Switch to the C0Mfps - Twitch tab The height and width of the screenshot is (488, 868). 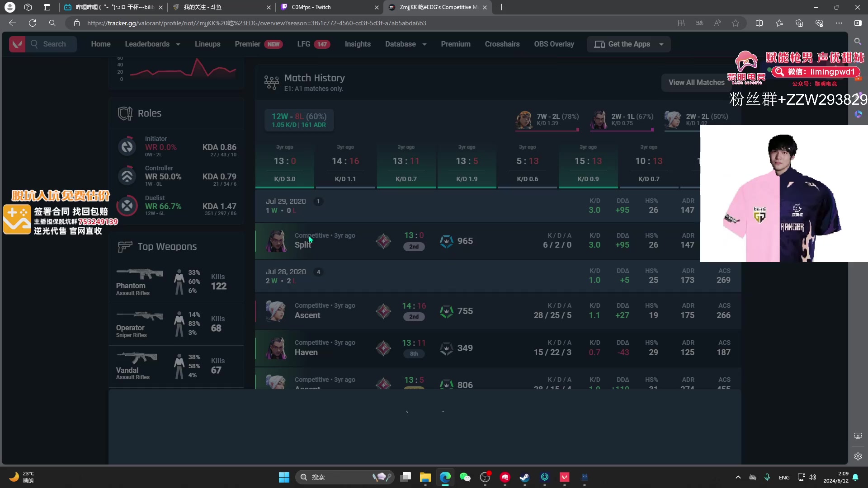(x=329, y=7)
